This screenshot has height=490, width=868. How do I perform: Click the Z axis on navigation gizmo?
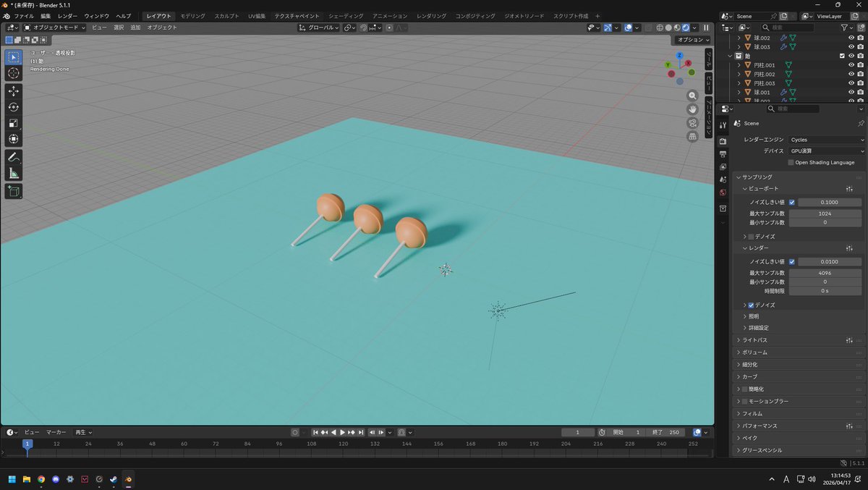pos(680,55)
